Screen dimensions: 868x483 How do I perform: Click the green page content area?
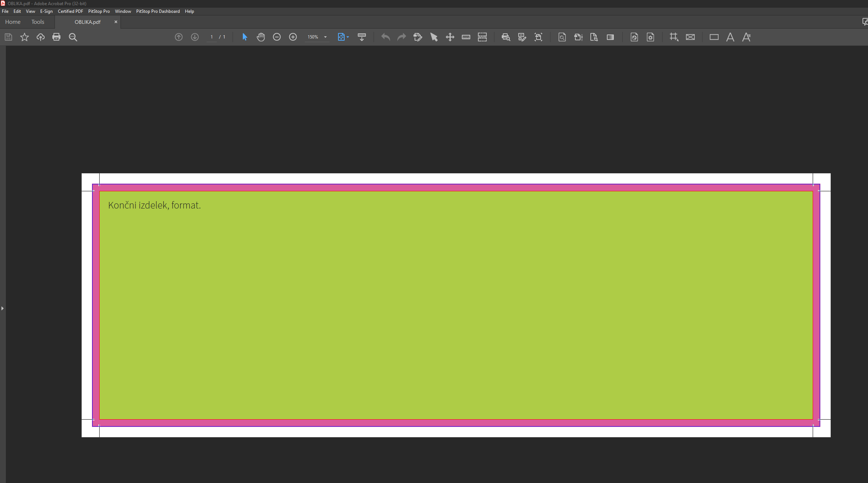[456, 305]
